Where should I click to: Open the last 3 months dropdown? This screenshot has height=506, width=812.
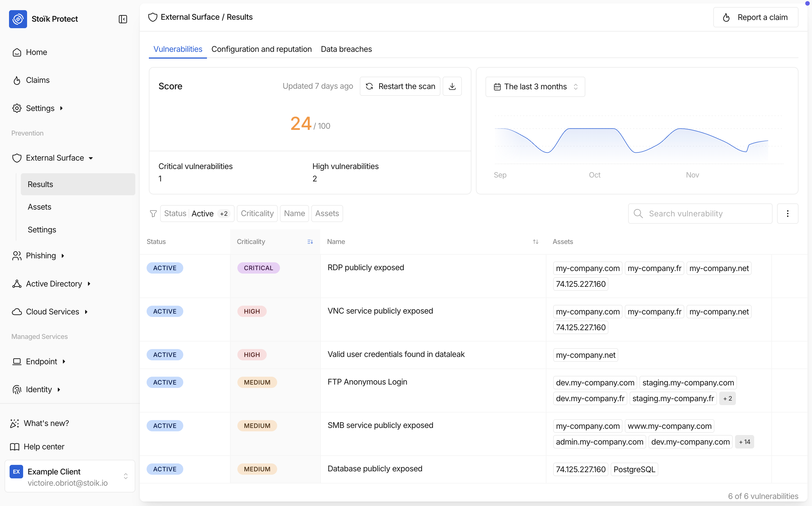point(535,87)
